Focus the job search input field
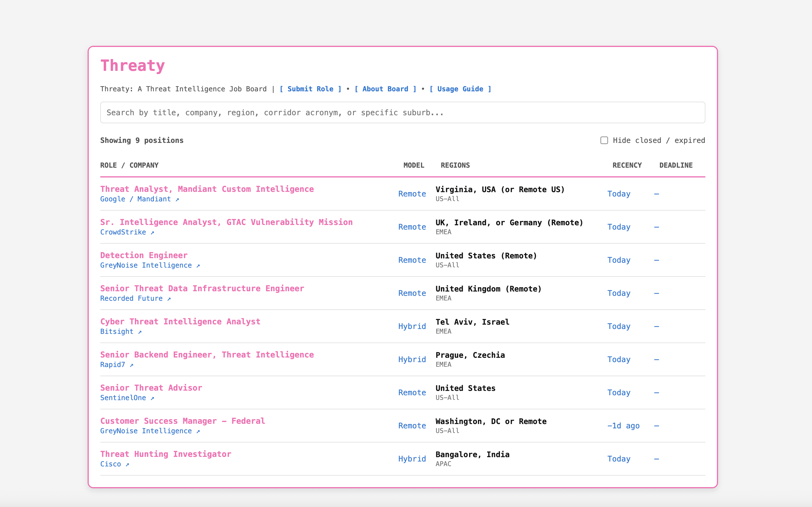 coord(403,113)
